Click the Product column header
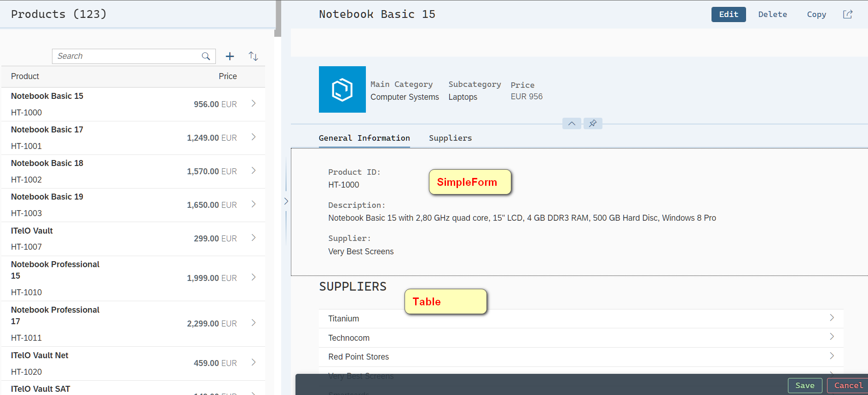Screen dimensions: 868x395 click(x=25, y=76)
